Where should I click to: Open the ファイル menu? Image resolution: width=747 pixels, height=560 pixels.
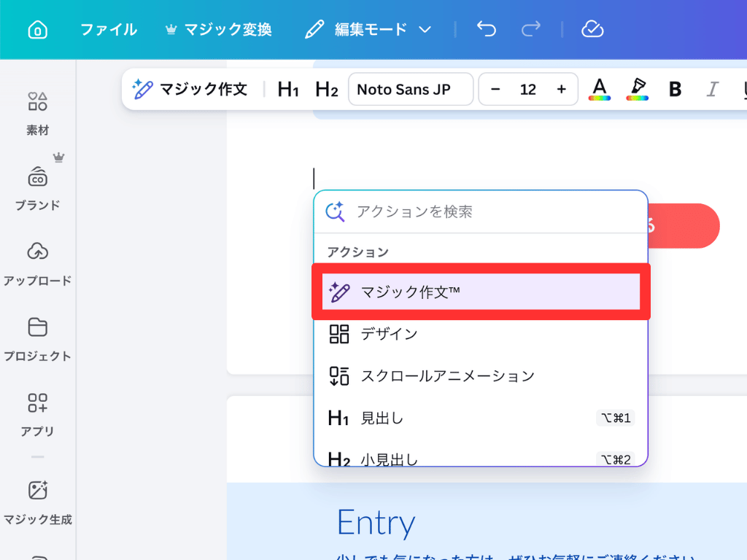pos(108,29)
